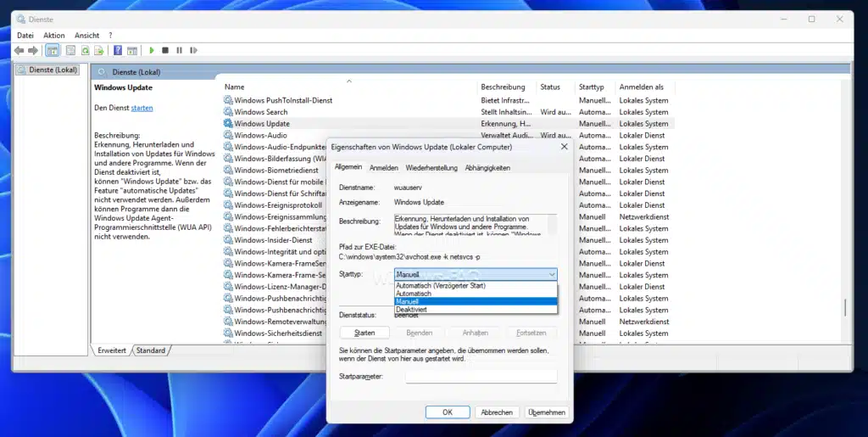This screenshot has height=437, width=868.
Task: Click gear icon of Windows PushToInstall-Dienst
Action: [x=228, y=100]
